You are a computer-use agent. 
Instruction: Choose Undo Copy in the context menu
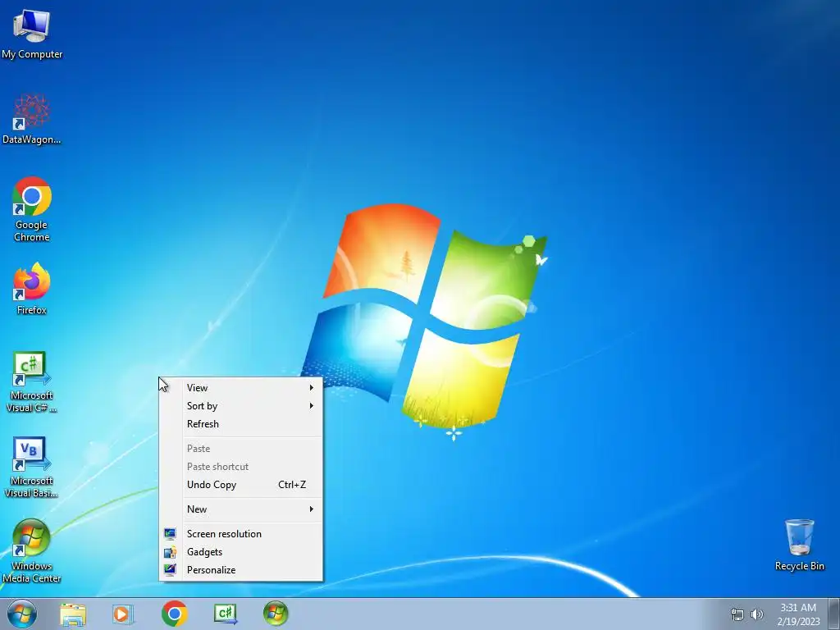click(241, 485)
